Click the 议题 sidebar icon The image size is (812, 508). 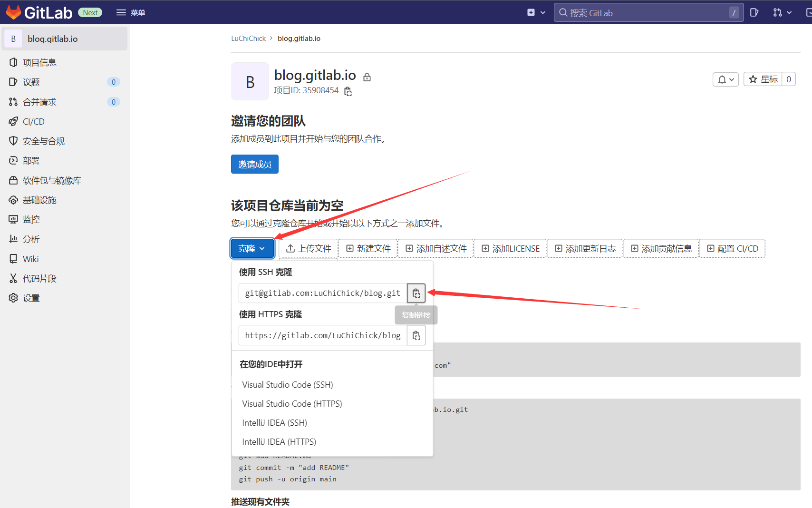coord(13,82)
